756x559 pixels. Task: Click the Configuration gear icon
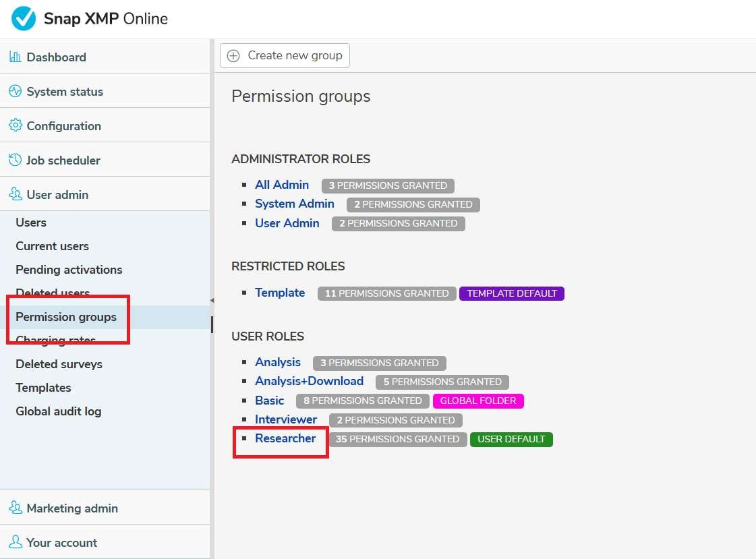click(15, 126)
